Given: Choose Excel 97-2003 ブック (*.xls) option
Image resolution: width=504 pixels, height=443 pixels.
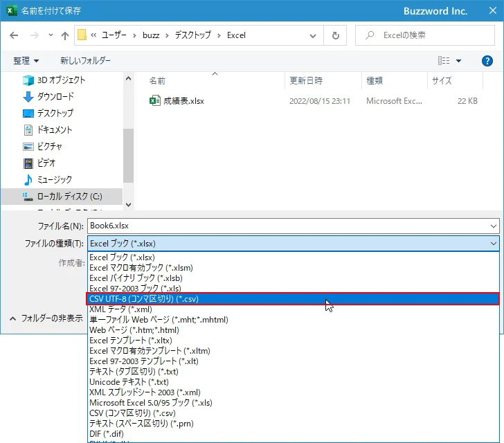Looking at the screenshot, I should [x=293, y=289].
